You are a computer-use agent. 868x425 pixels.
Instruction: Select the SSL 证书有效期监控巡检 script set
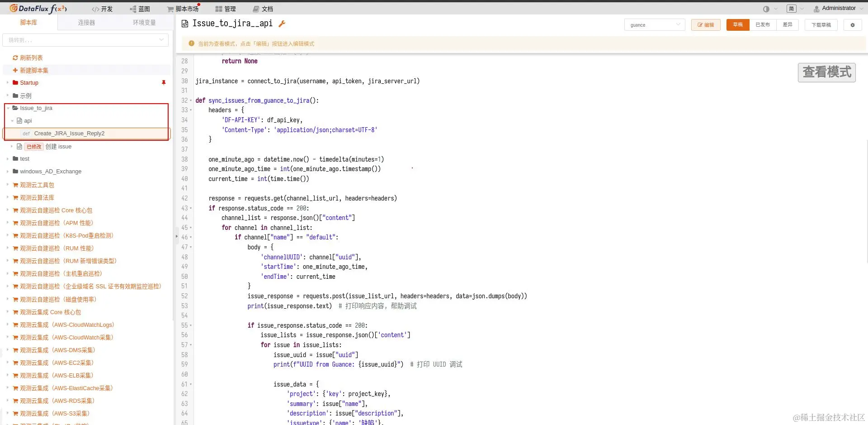coord(90,287)
